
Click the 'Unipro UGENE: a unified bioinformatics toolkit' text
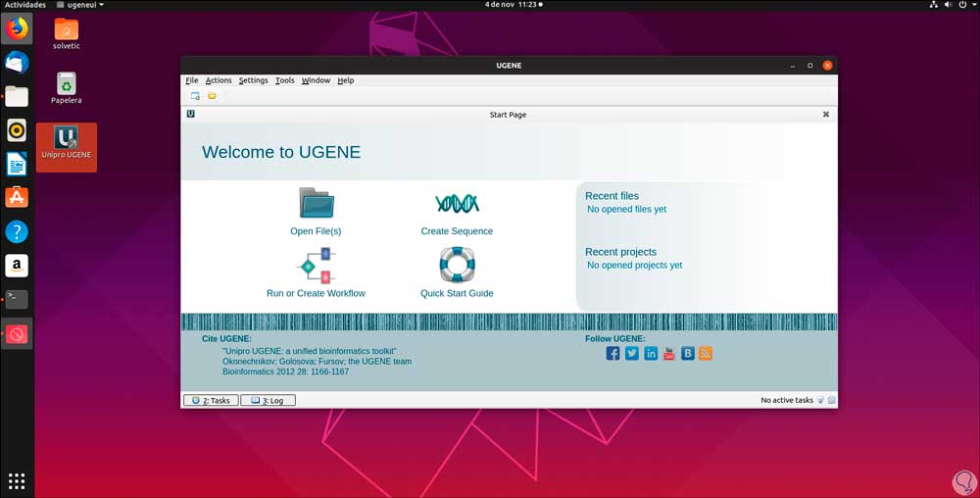pyautogui.click(x=310, y=351)
